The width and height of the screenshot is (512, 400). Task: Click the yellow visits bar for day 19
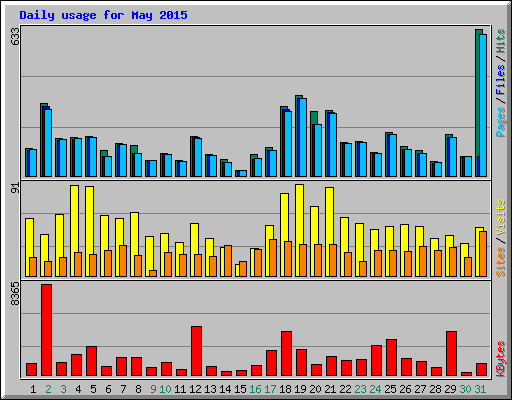(x=299, y=230)
